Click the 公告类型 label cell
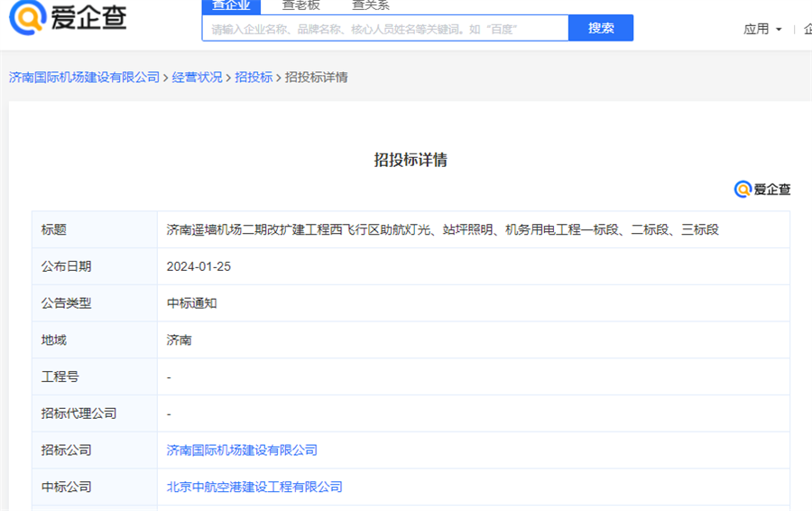 point(95,303)
